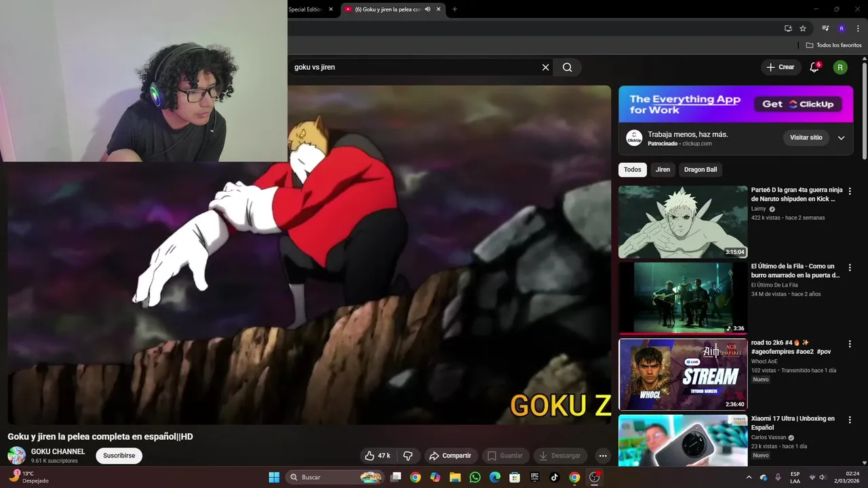Open the Laimy channel name
The width and height of the screenshot is (868, 488).
click(758, 209)
